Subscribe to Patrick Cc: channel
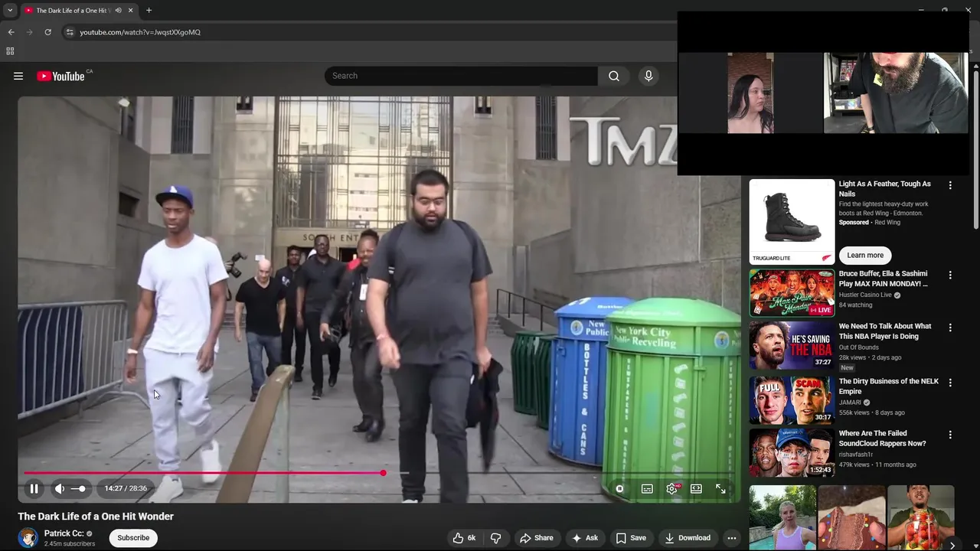 (133, 538)
